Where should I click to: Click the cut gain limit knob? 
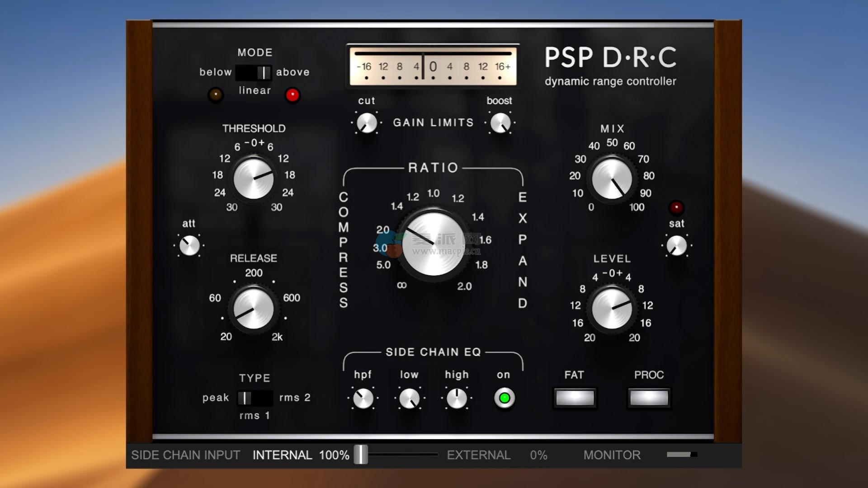[x=367, y=123]
